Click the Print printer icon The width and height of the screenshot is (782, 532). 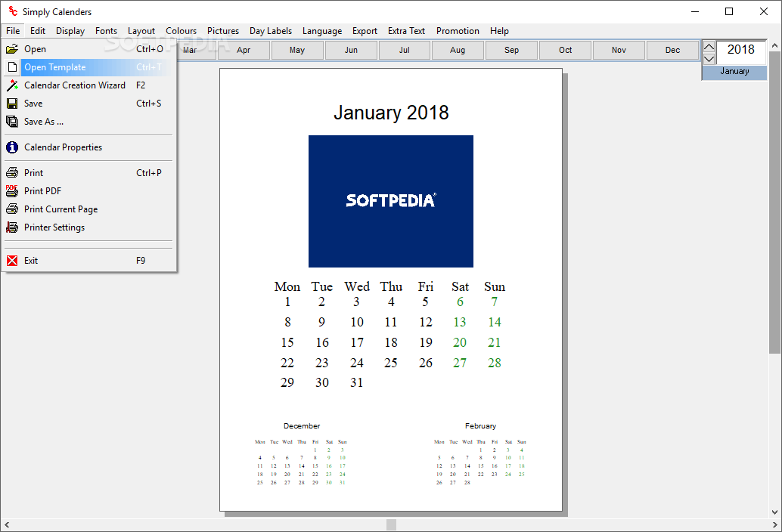pyautogui.click(x=12, y=173)
